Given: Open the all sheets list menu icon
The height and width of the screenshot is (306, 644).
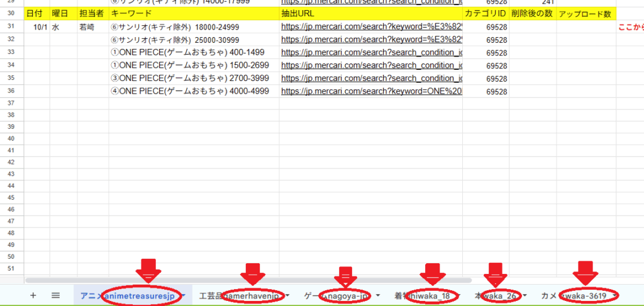Looking at the screenshot, I should (55, 295).
